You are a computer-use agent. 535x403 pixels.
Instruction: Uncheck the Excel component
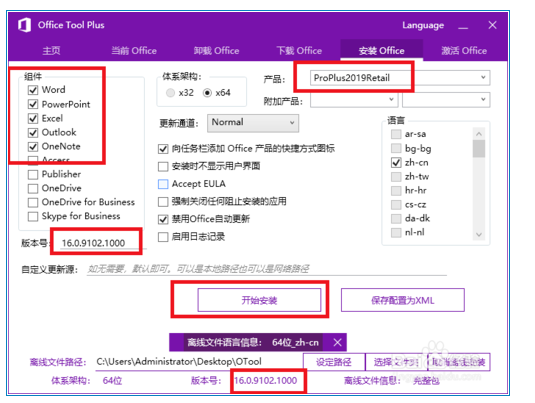coord(33,118)
